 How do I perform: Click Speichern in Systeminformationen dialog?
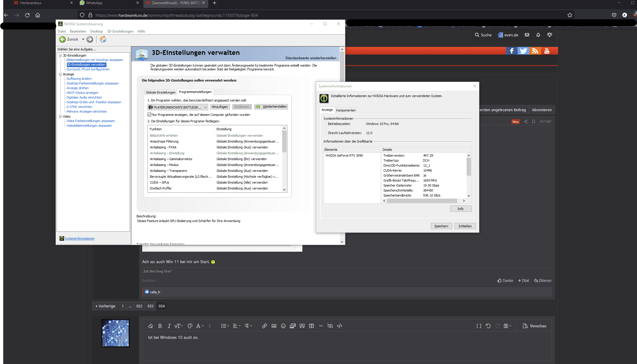tap(441, 226)
